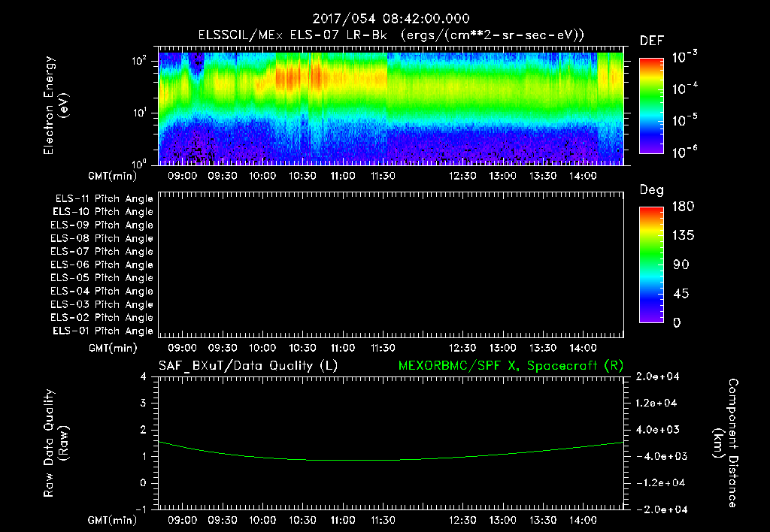Select the ELS-07 Pitch Angle row label
Viewport: 770px width, 532px height.
[x=102, y=251]
